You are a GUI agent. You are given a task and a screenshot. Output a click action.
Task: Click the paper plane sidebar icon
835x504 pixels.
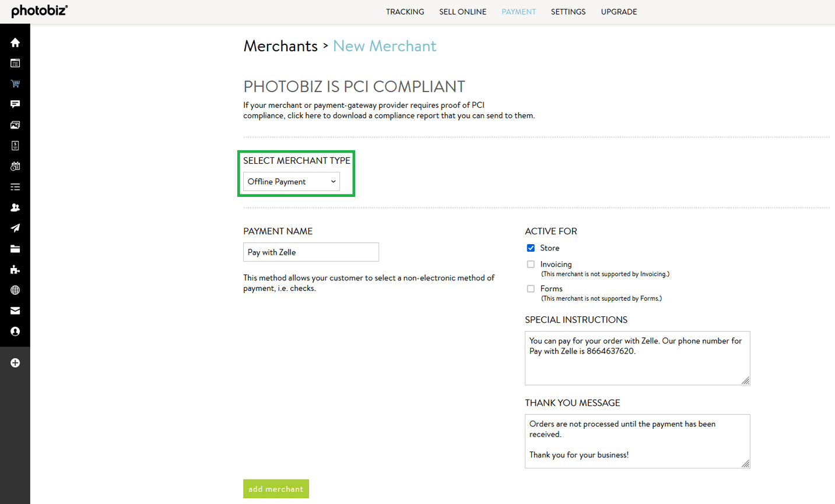tap(15, 228)
